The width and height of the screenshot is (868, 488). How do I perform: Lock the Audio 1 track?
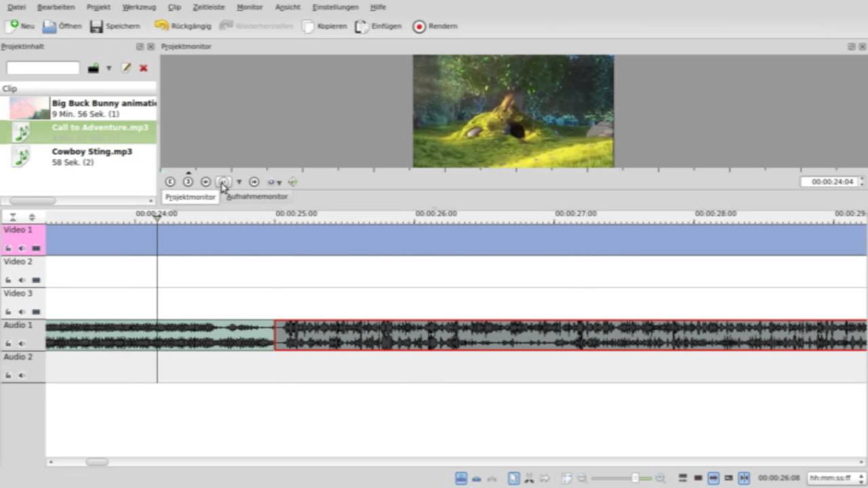coord(8,344)
